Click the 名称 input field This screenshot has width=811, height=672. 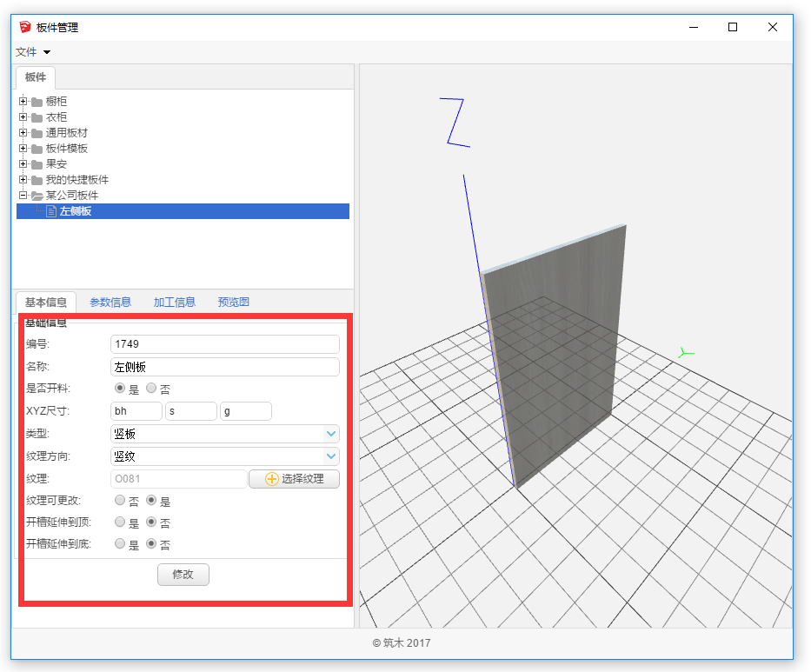[224, 367]
